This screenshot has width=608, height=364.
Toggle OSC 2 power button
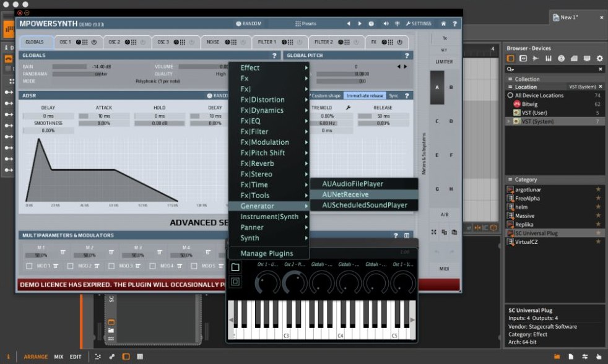[142, 42]
